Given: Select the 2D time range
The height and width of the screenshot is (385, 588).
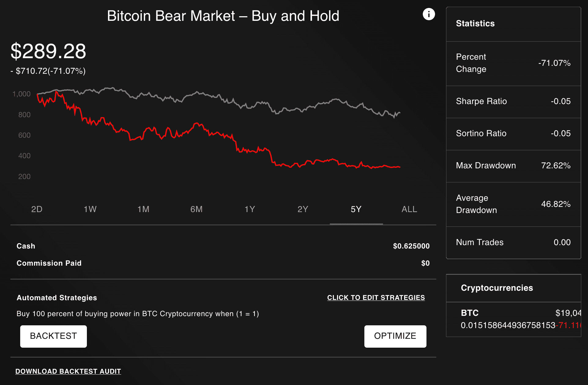Looking at the screenshot, I should pos(36,209).
